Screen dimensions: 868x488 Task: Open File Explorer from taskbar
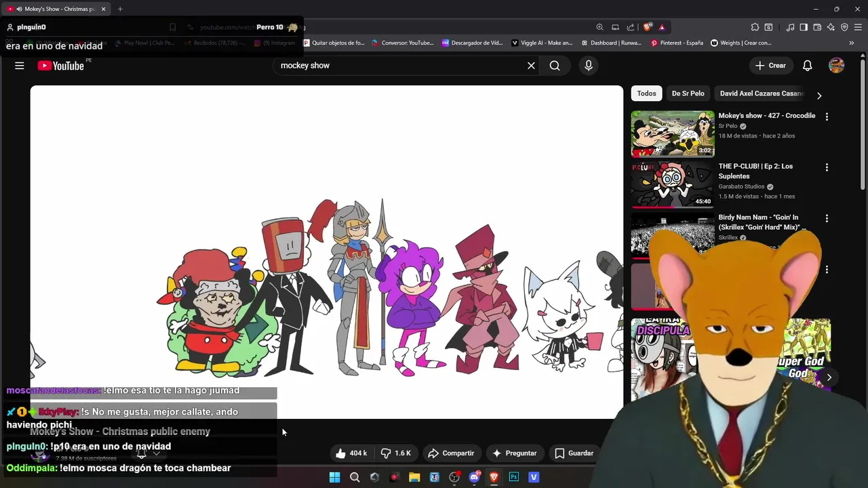(414, 477)
